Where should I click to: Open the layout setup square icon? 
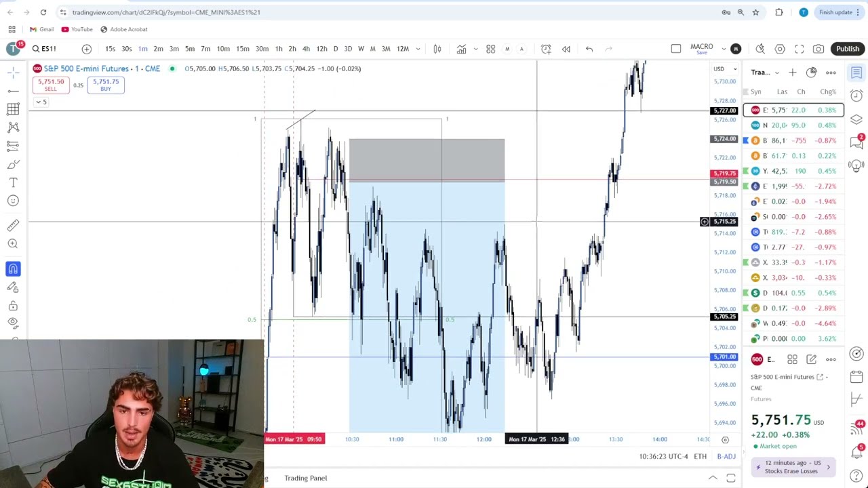676,49
